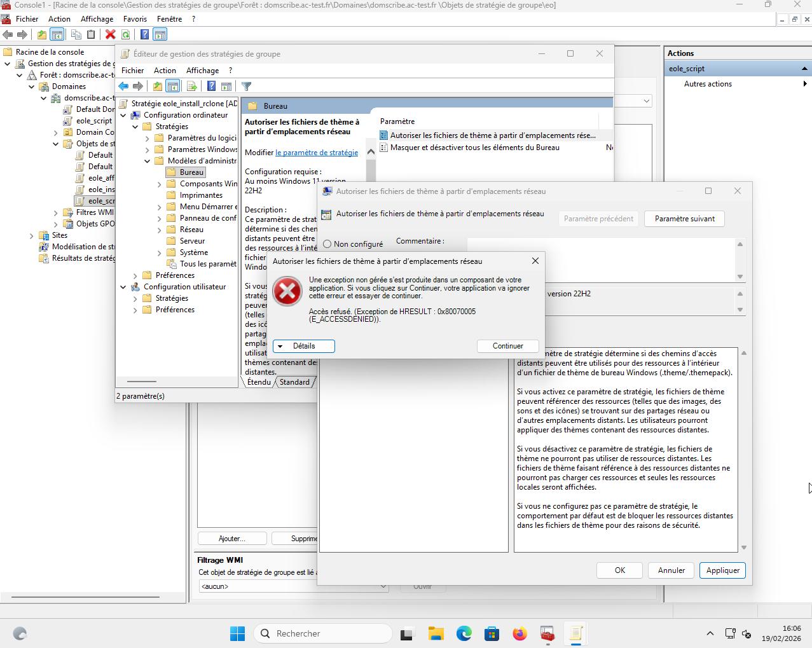
Task: Click the red Delete icon in console toolbar
Action: 111,34
